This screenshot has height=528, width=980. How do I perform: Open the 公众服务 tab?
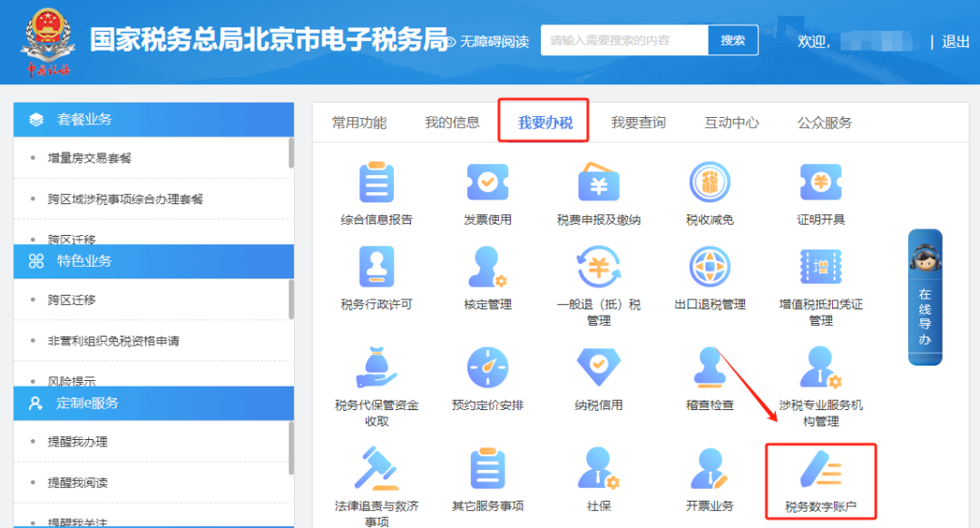[x=824, y=122]
